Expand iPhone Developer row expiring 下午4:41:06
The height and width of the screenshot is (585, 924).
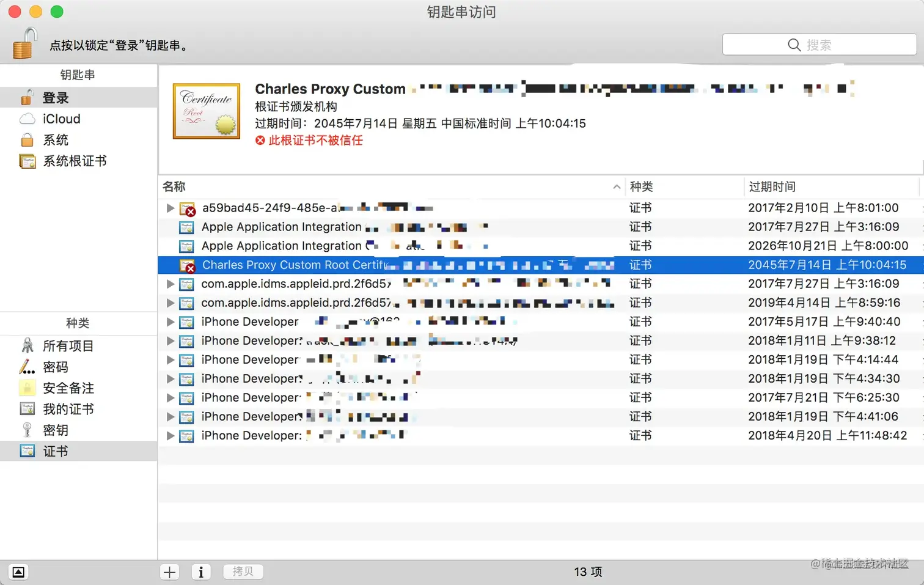pyautogui.click(x=170, y=416)
